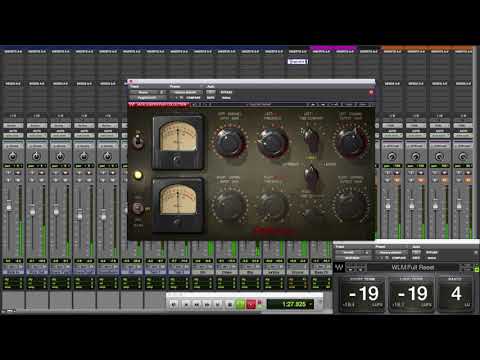Click the lower VU meter calibration screw

tap(177, 221)
